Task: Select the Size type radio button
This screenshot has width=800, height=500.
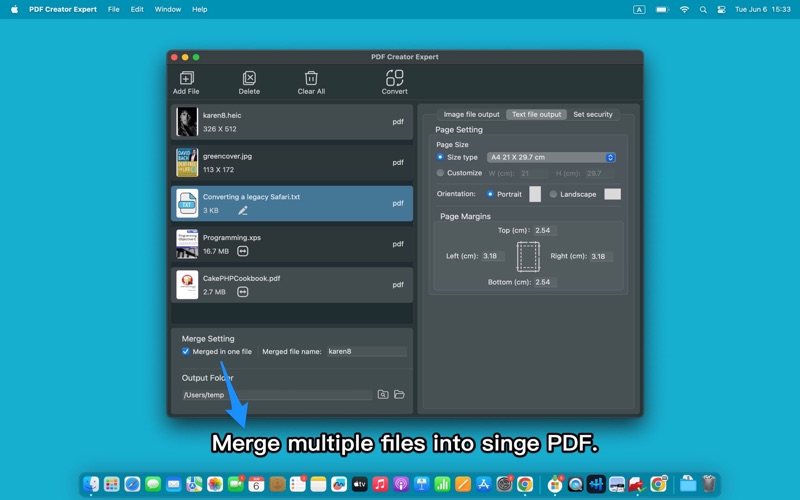Action: click(x=440, y=157)
